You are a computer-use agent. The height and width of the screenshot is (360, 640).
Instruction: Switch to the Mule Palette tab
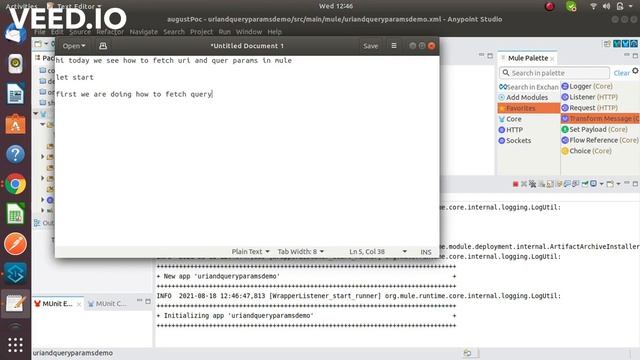(x=528, y=58)
